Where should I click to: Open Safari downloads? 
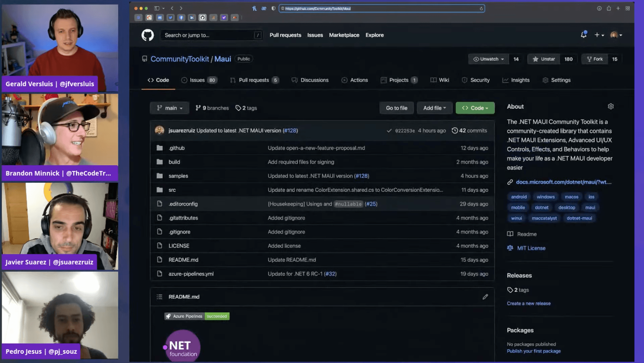point(599,9)
